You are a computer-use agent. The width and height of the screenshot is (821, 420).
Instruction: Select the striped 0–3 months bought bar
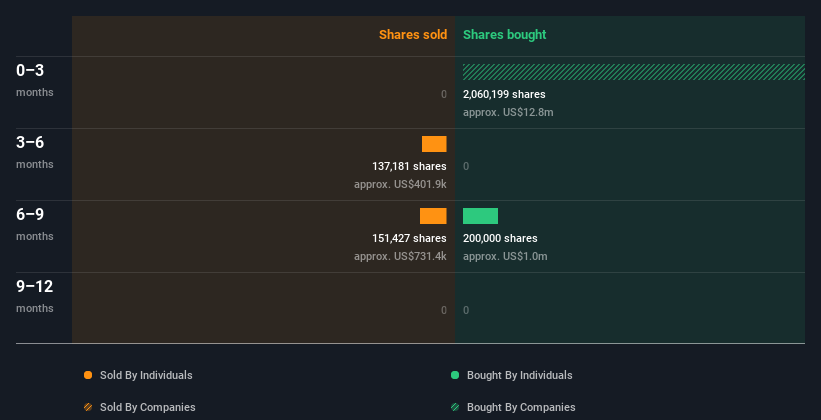[x=634, y=72]
